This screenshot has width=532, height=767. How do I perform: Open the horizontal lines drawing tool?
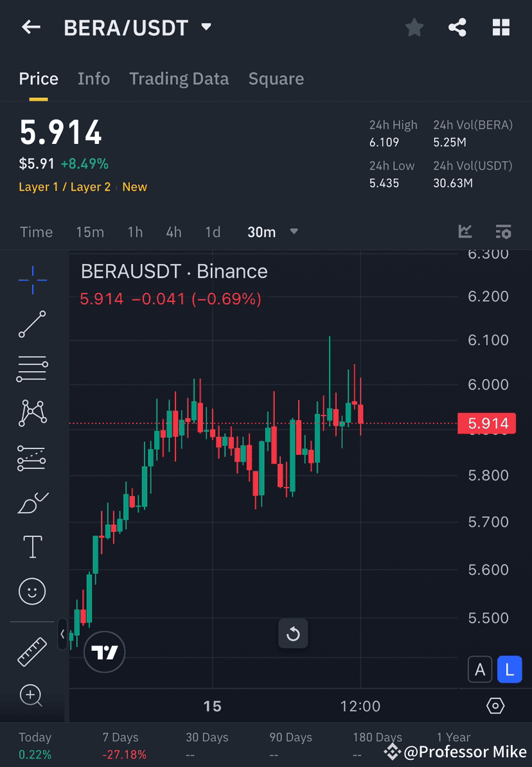31,369
